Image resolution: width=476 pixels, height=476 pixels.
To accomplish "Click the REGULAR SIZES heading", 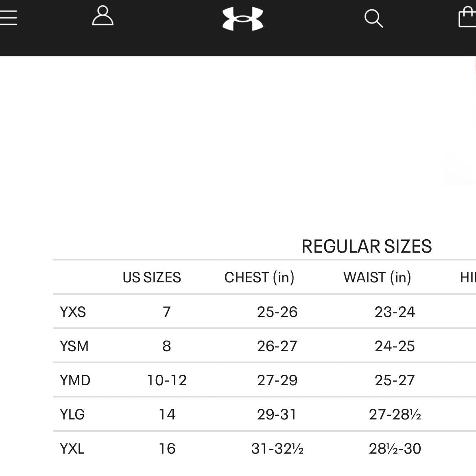I will tap(366, 247).
